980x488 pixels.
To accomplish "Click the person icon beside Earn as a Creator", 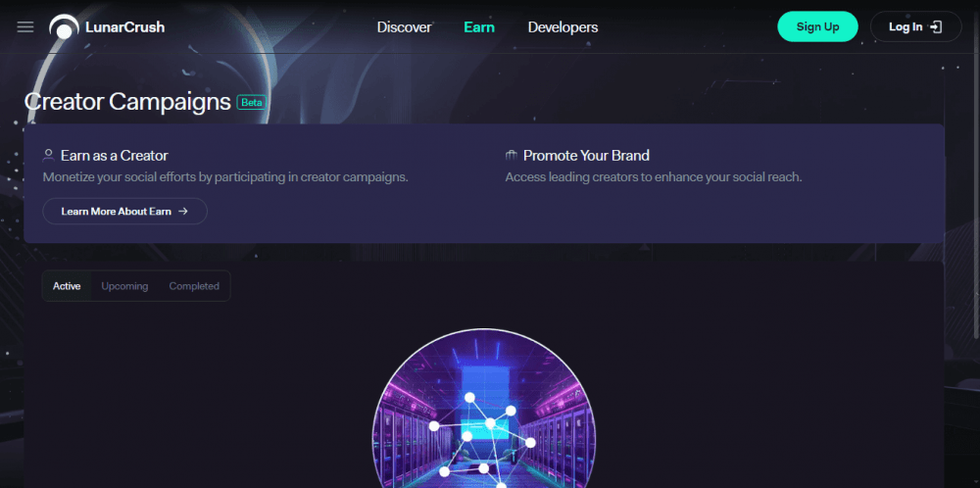I will pos(48,155).
